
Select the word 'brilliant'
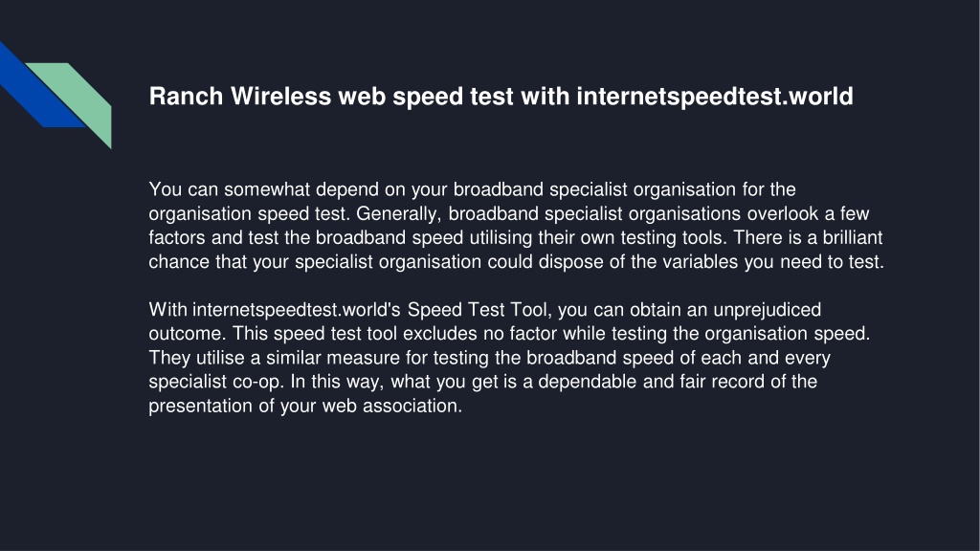pyautogui.click(x=853, y=237)
